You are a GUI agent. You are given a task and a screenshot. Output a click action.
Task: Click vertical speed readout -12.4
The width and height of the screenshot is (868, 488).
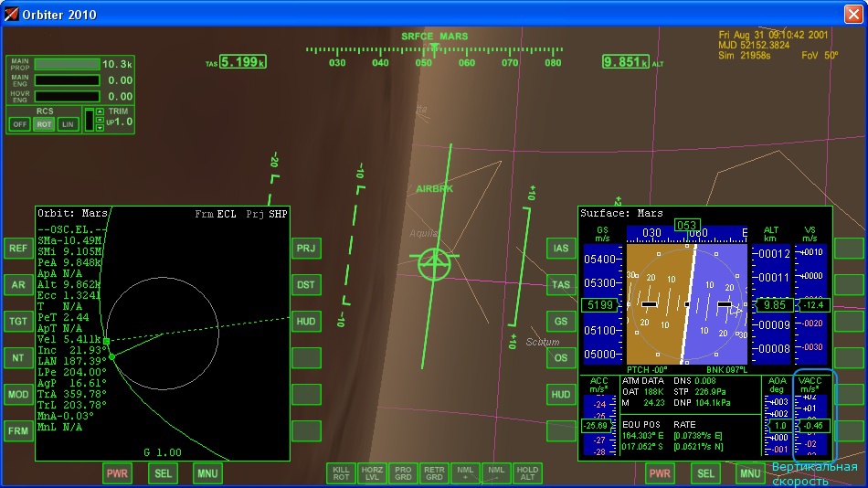point(813,305)
